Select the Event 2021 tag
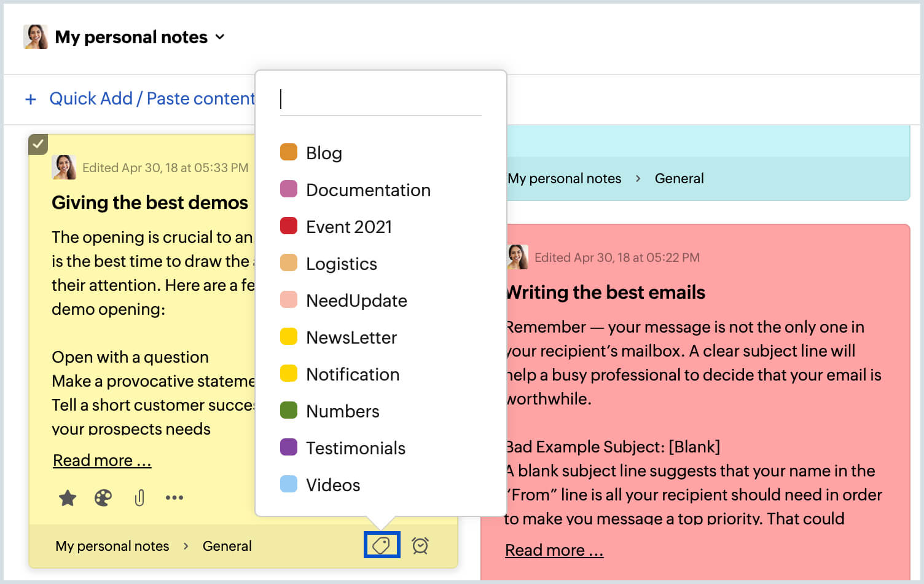This screenshot has height=584, width=924. coord(348,227)
